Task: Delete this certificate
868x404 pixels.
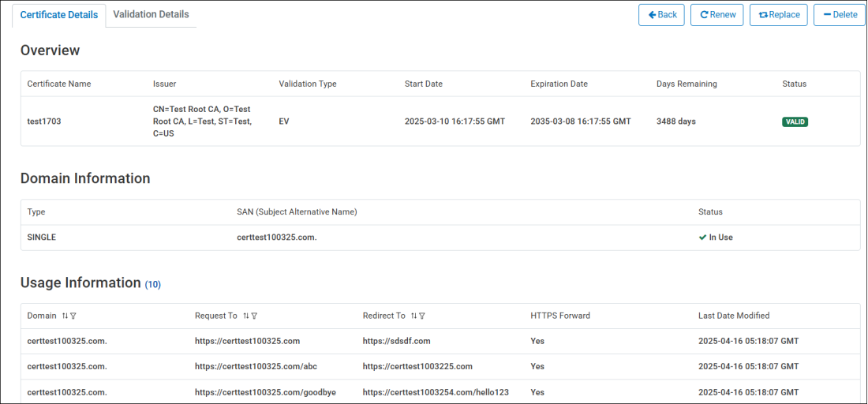Action: [x=839, y=15]
